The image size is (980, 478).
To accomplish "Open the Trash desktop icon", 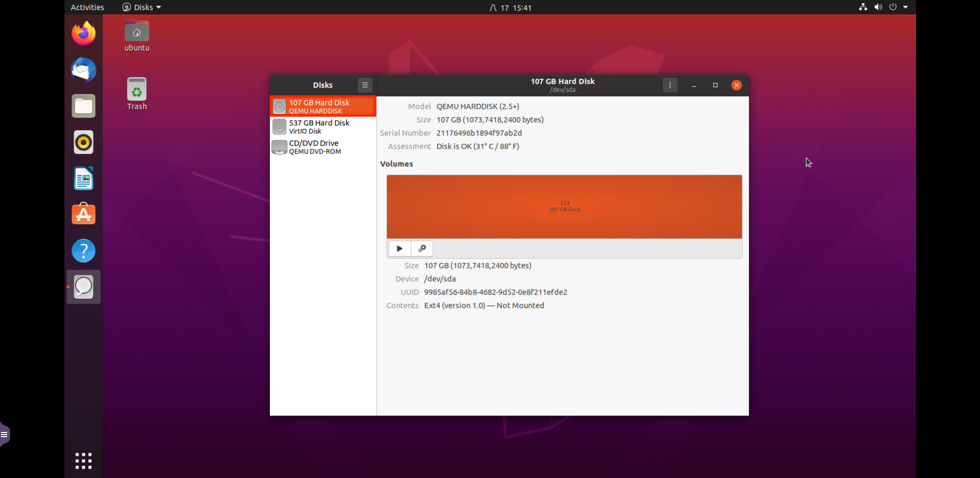I will pyautogui.click(x=137, y=94).
